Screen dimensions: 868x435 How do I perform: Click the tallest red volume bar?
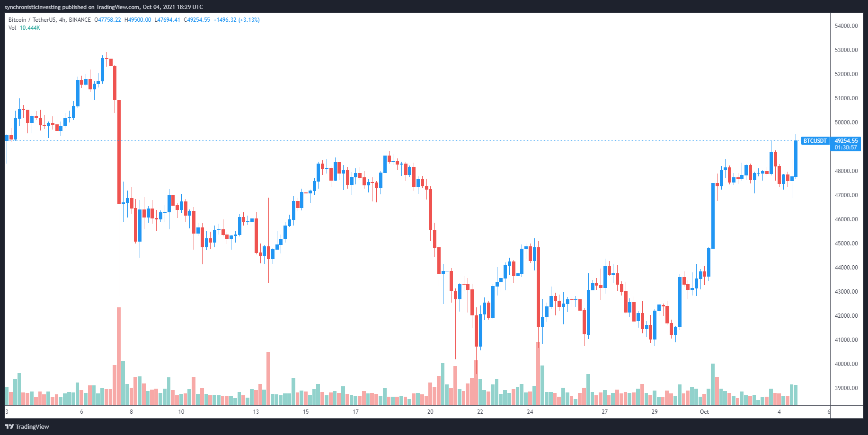[119, 356]
